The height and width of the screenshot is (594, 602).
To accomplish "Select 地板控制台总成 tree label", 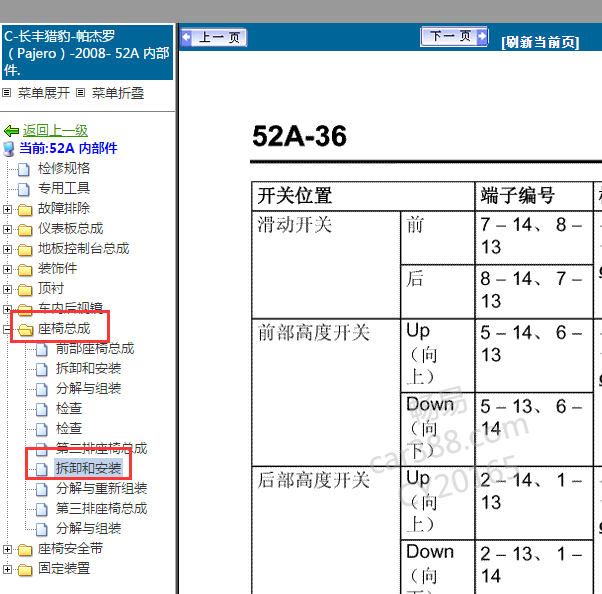I will click(83, 248).
